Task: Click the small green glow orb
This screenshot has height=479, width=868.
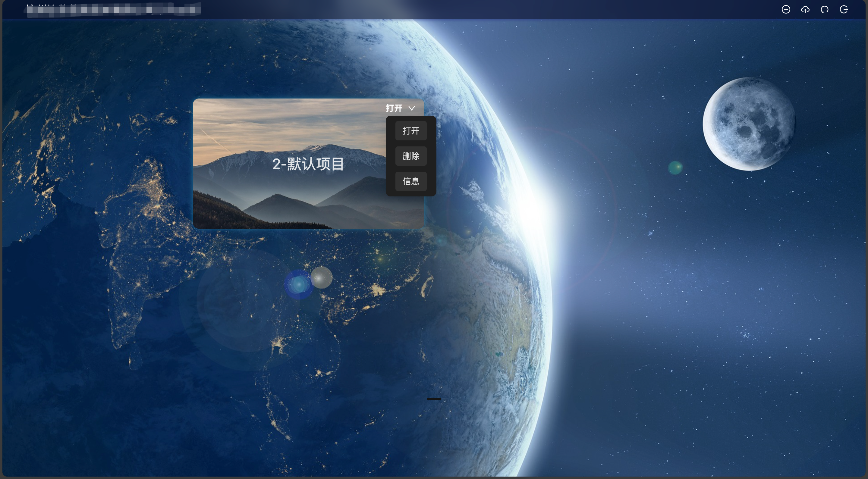Action: [x=675, y=167]
